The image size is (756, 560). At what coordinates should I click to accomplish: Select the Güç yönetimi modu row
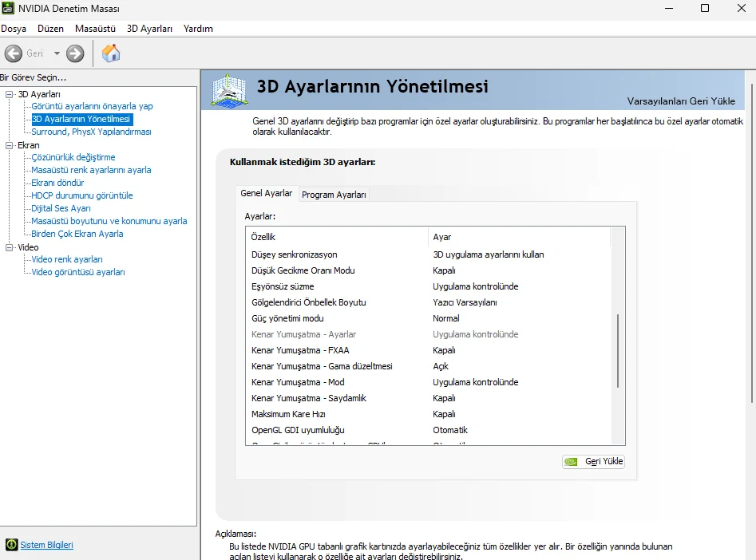429,318
